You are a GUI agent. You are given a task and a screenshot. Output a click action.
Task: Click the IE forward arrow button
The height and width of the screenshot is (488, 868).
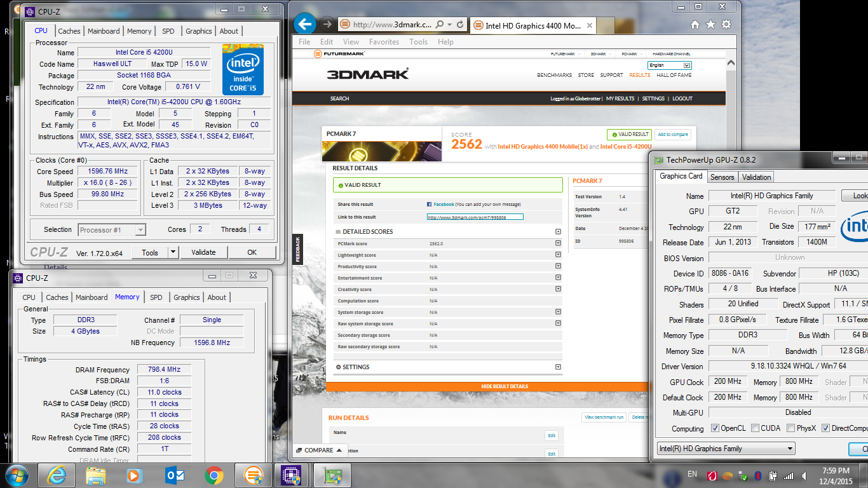327,25
